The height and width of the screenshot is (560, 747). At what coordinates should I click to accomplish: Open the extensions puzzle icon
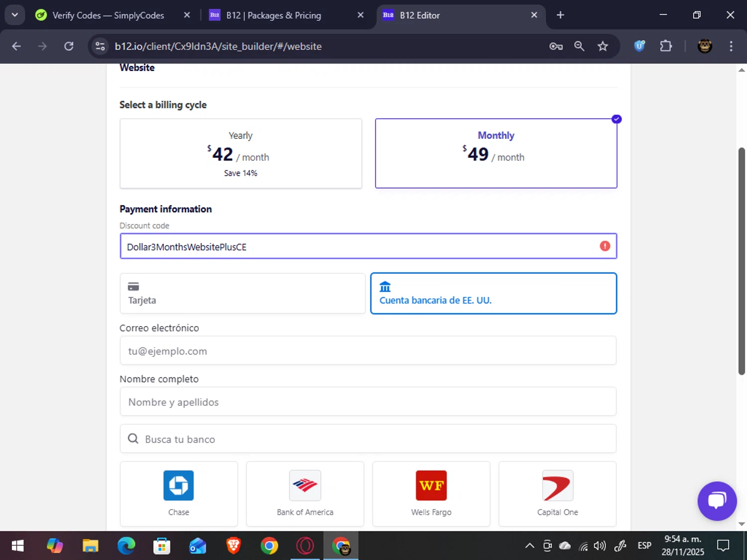pyautogui.click(x=666, y=46)
